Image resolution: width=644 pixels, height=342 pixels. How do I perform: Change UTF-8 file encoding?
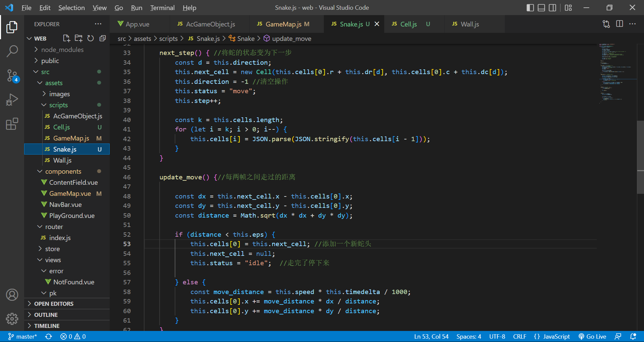[497, 336]
